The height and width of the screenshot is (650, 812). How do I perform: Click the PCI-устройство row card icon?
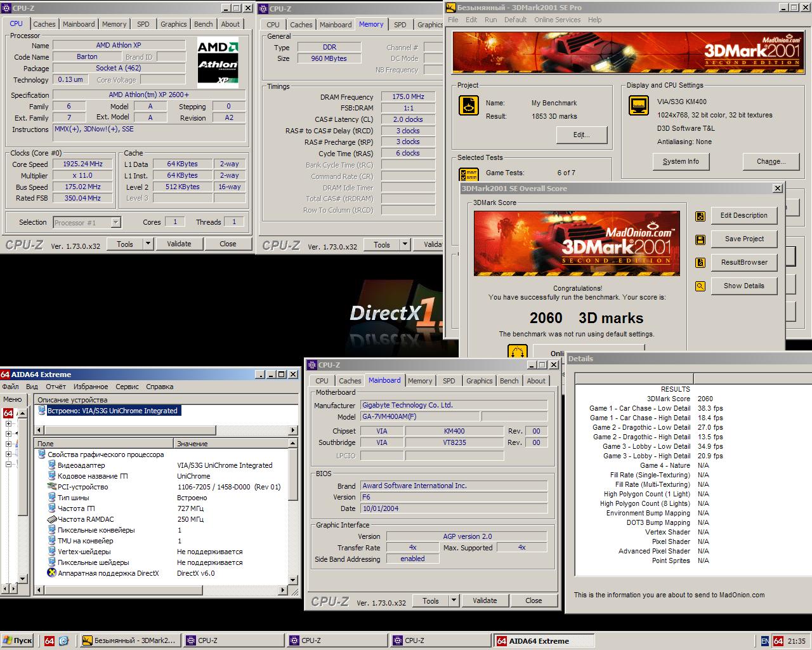[52, 487]
